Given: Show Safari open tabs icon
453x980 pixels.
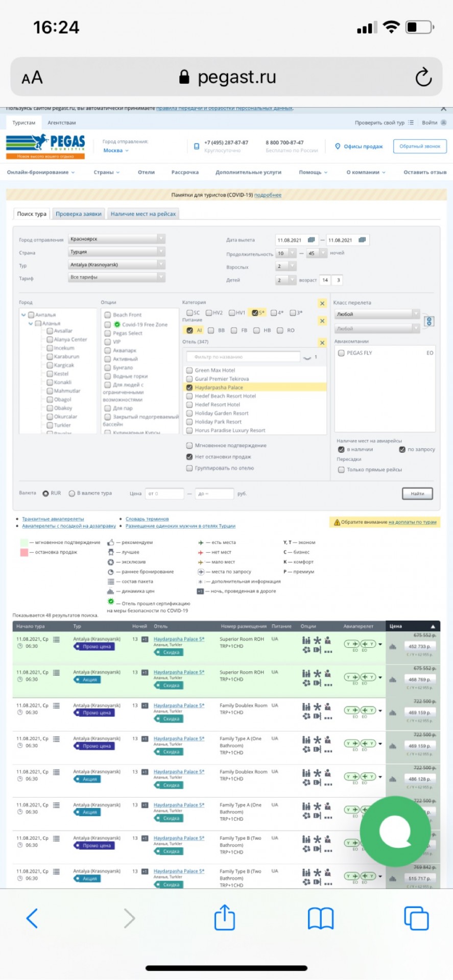Looking at the screenshot, I should 416,918.
